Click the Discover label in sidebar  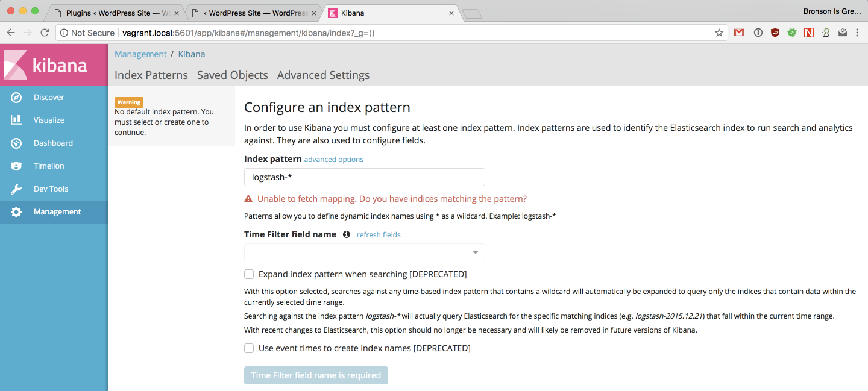tap(49, 98)
